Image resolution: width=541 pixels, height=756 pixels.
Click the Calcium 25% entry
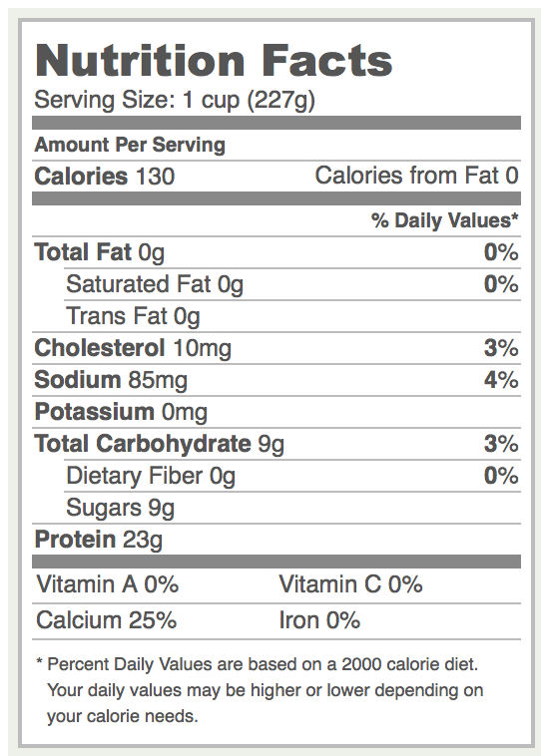(106, 620)
